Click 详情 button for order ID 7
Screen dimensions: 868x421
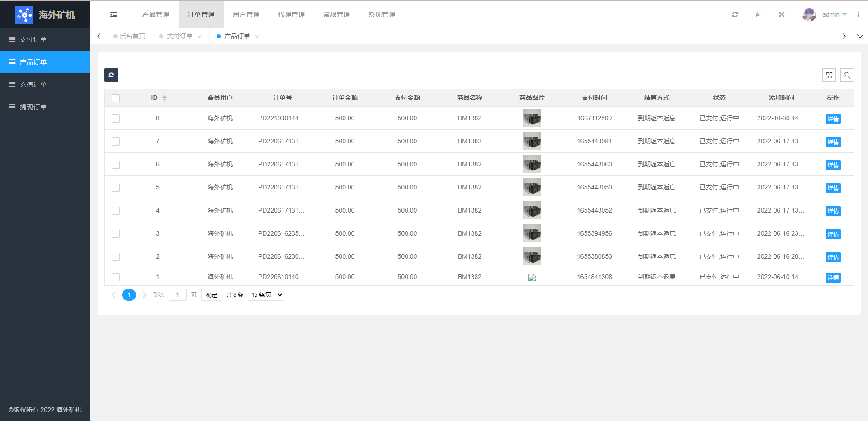click(x=833, y=142)
